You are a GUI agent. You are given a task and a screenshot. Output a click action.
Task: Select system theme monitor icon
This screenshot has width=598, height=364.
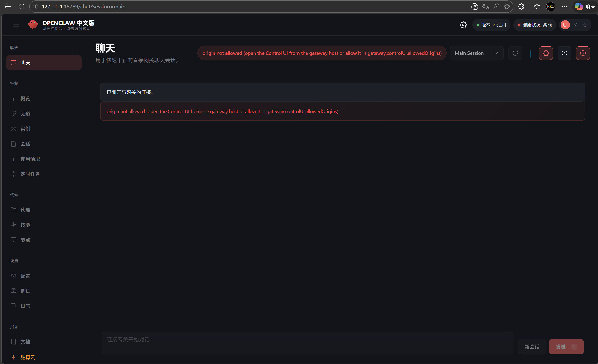565,25
